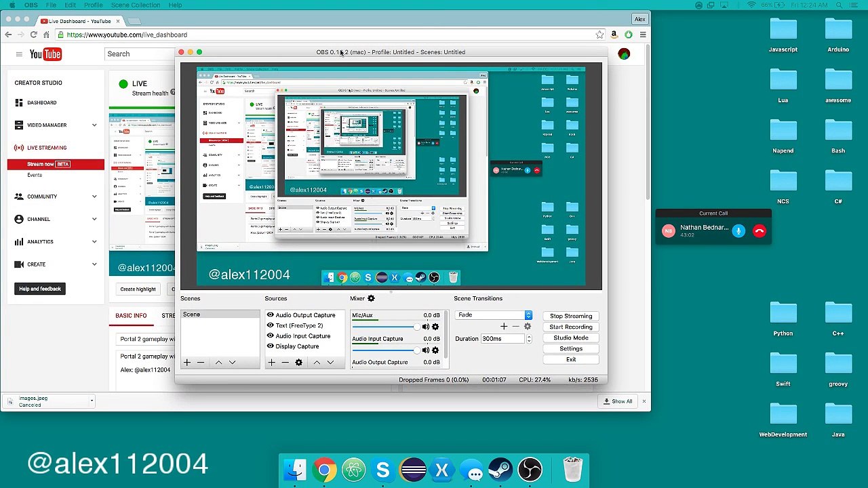Hide the Audio Output Capture source
Image resolution: width=868 pixels, height=488 pixels.
pyautogui.click(x=270, y=315)
